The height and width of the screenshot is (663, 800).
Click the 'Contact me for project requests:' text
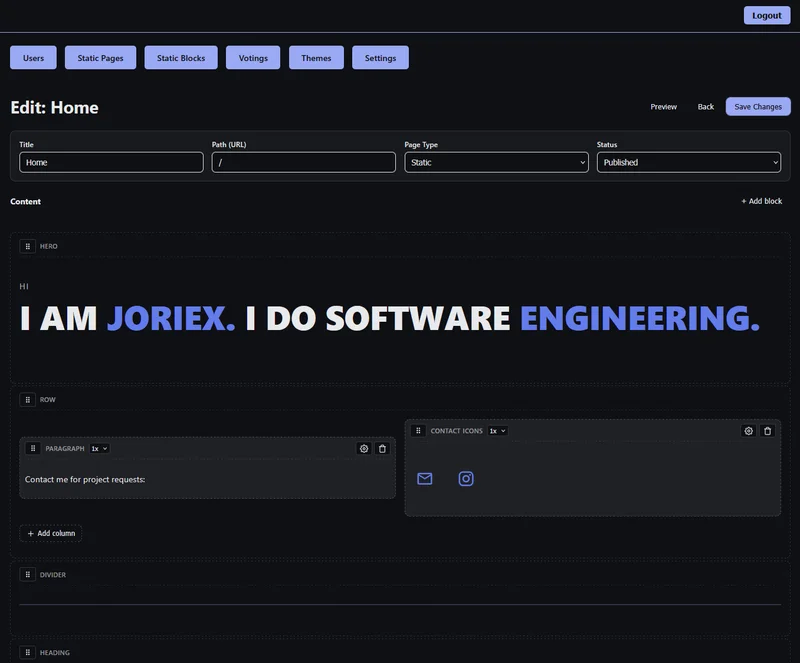point(85,479)
